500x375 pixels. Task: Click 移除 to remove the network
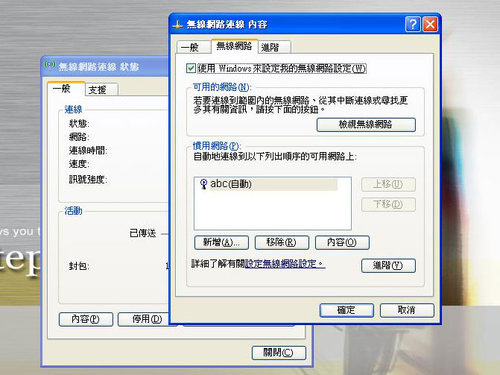[282, 242]
